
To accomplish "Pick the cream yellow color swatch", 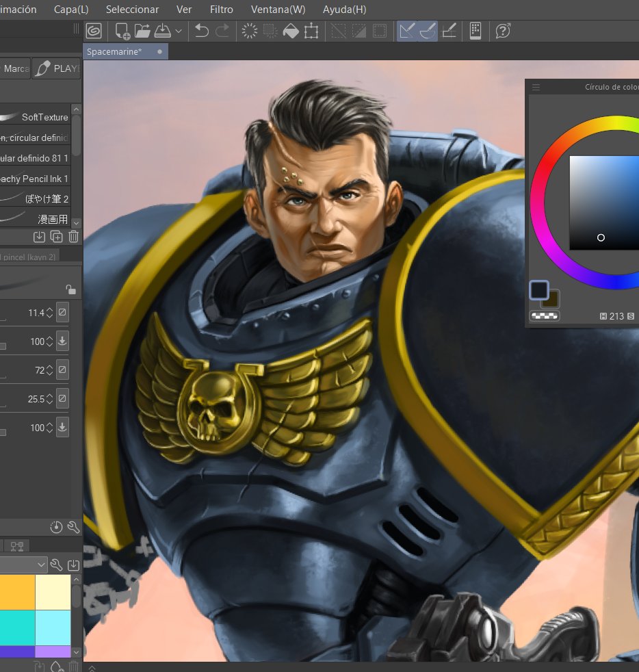I will tap(53, 592).
